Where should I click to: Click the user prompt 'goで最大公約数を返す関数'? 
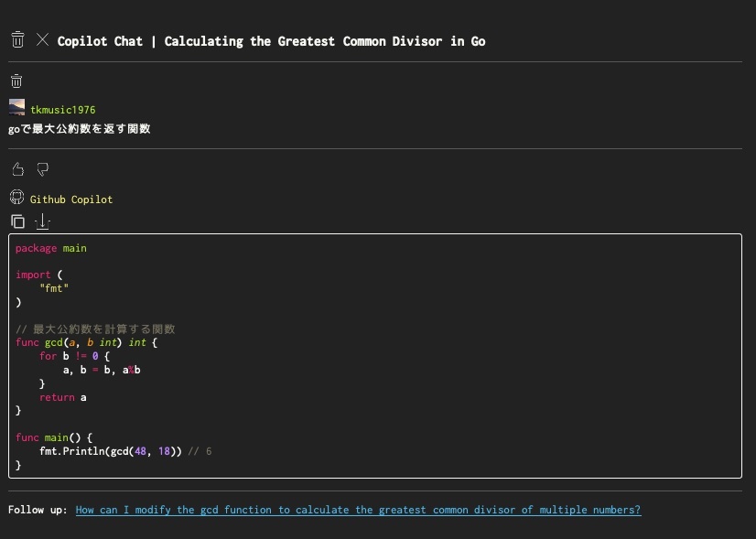point(80,129)
